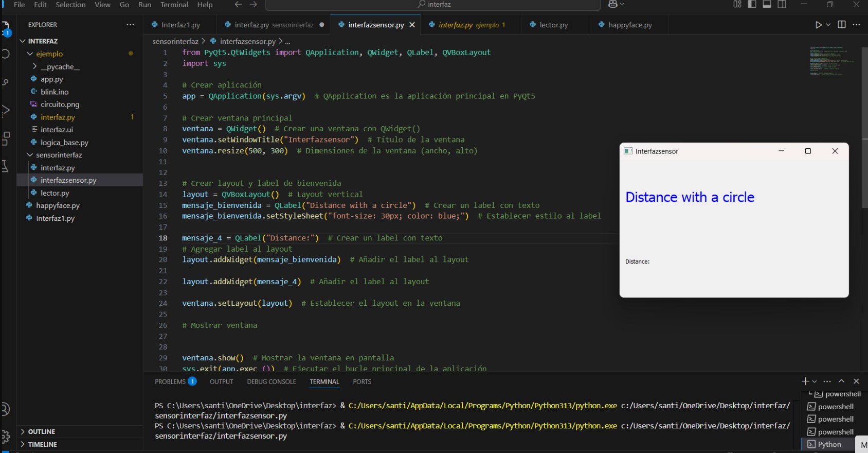The width and height of the screenshot is (868, 453).
Task: Switch to the unsaved interfaz.py sensorinterfaz tab
Action: point(274,25)
